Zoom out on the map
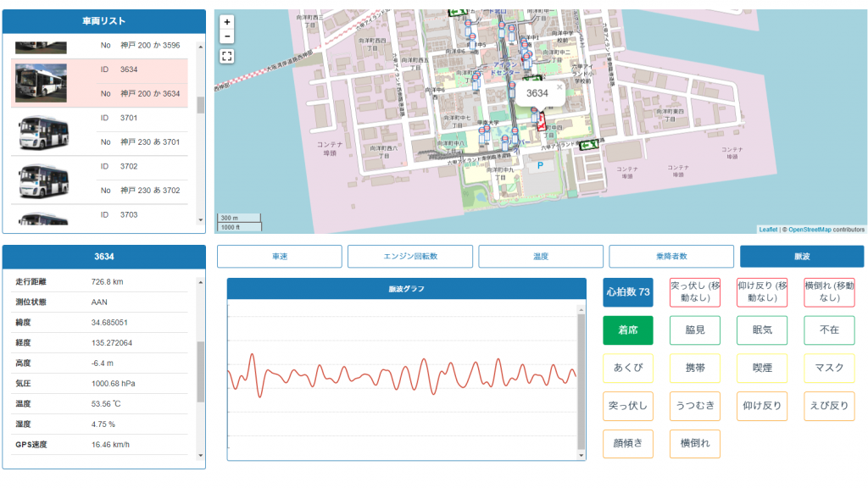This screenshot has height=488, width=868. (x=226, y=36)
